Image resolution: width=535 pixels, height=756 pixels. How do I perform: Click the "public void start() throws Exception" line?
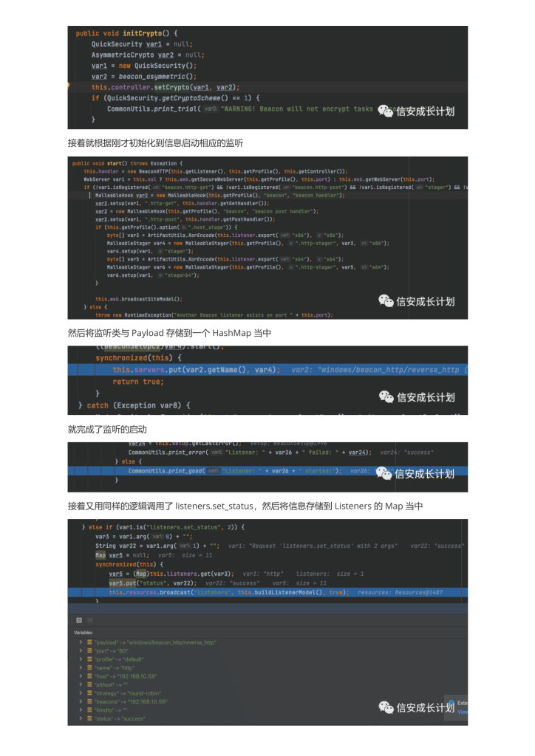127,163
